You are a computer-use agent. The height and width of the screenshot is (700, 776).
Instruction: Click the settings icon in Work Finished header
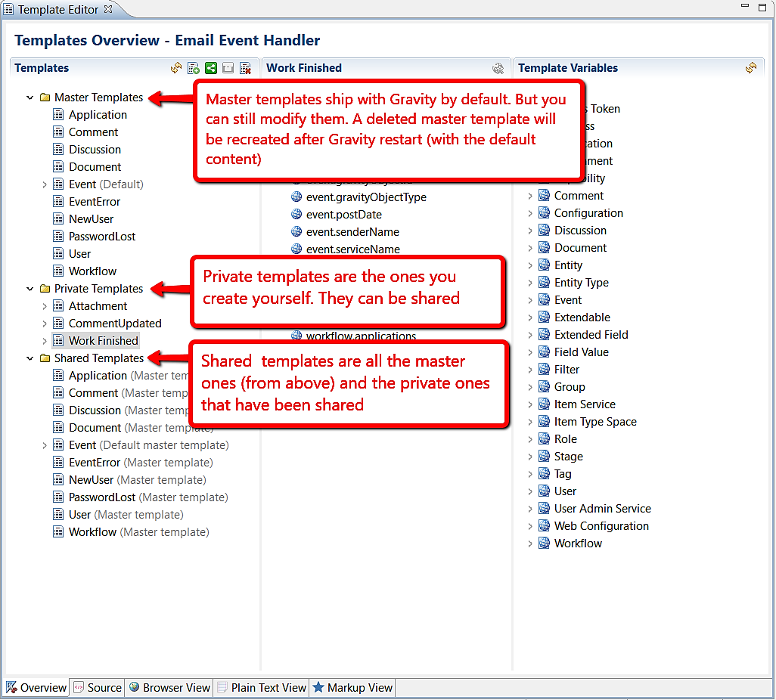pyautogui.click(x=498, y=68)
